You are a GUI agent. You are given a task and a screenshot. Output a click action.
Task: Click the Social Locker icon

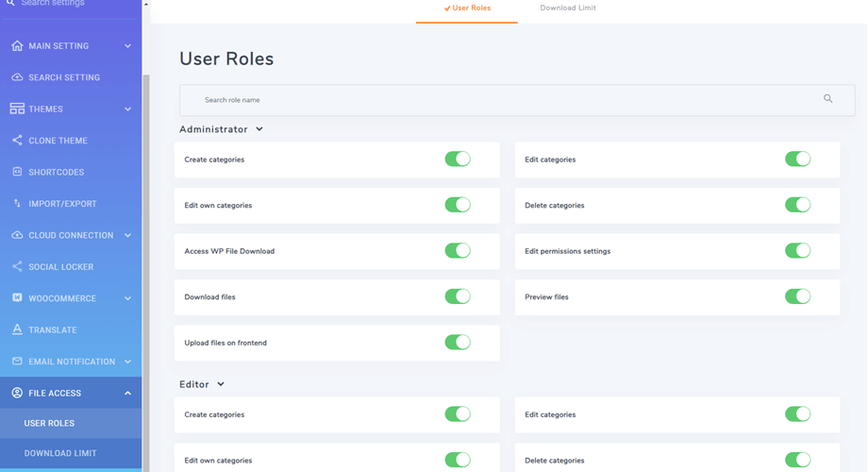(17, 267)
